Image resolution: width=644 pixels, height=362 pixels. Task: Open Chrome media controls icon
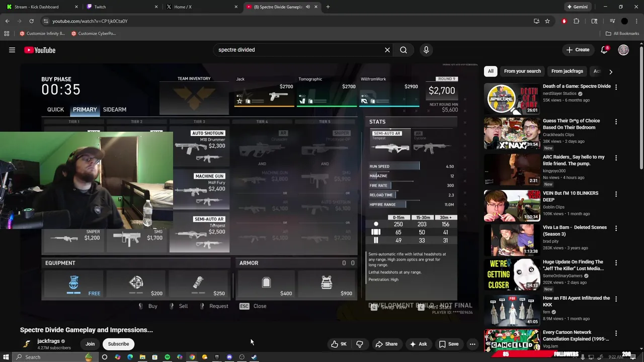pyautogui.click(x=612, y=21)
